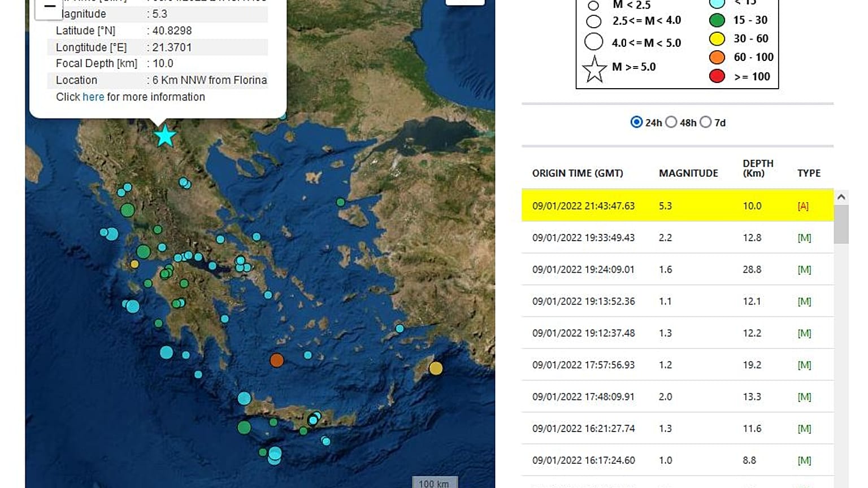Screen dimensions: 868x488
Task: Click the scroll-up arrow of the event list
Action: 841,197
